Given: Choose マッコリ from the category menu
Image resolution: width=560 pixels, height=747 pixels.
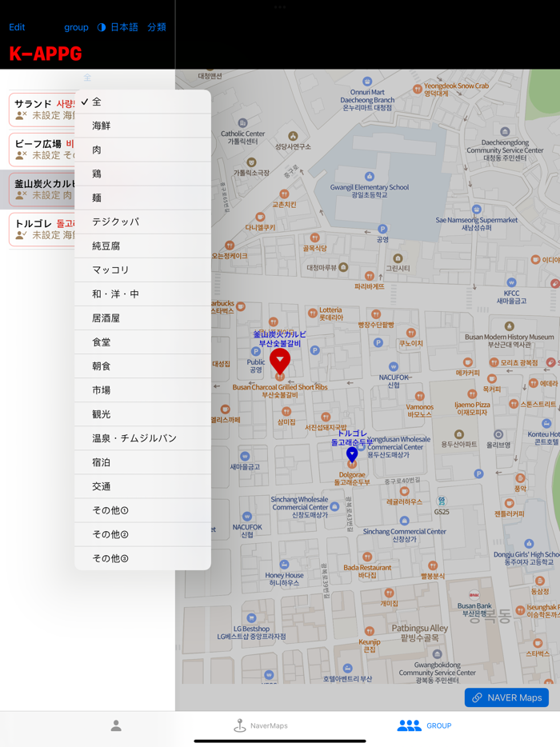Looking at the screenshot, I should pyautogui.click(x=142, y=270).
